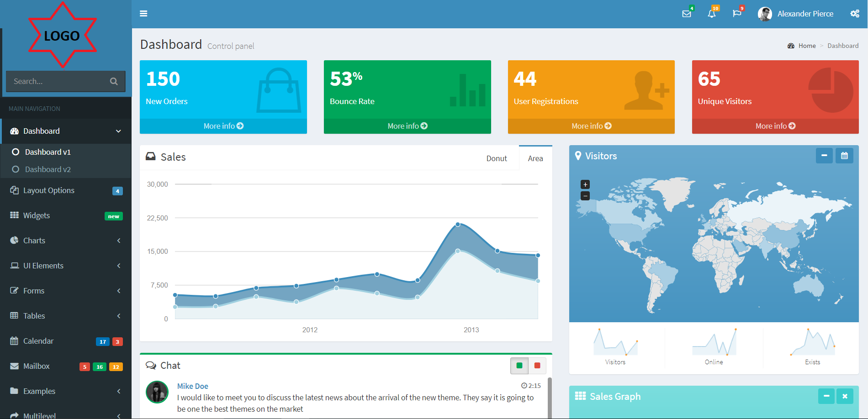Viewport: 868px width, 419px height.
Task: Click the hamburger sidebar toggle
Action: tap(143, 14)
